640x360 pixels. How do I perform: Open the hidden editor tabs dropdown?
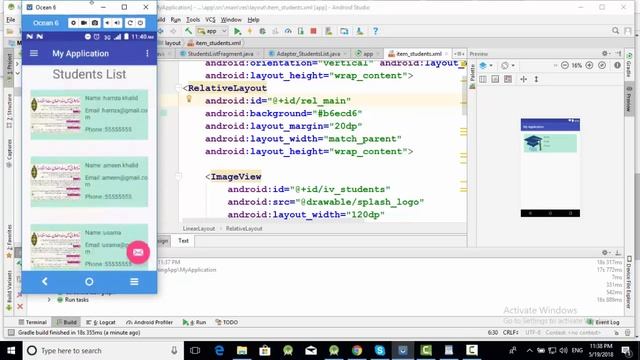click(459, 54)
